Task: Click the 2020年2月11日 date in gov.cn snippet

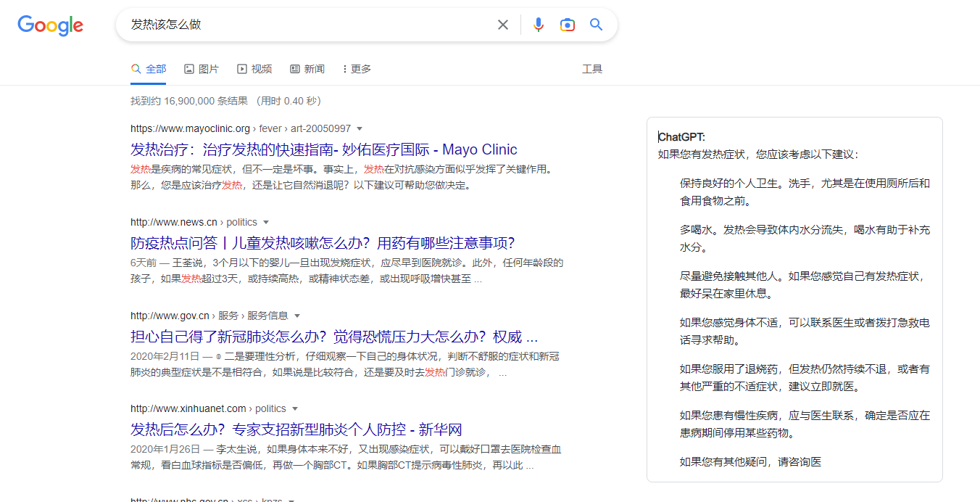Action: 165,357
